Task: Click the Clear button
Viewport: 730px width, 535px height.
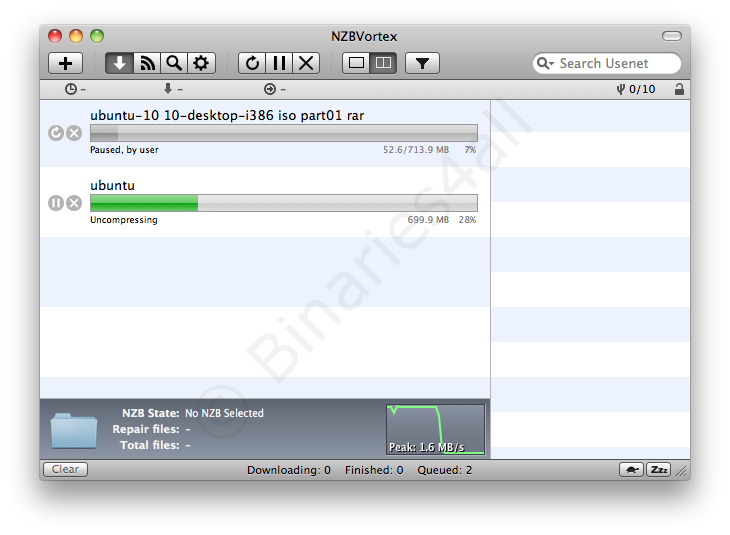Action: [65, 469]
